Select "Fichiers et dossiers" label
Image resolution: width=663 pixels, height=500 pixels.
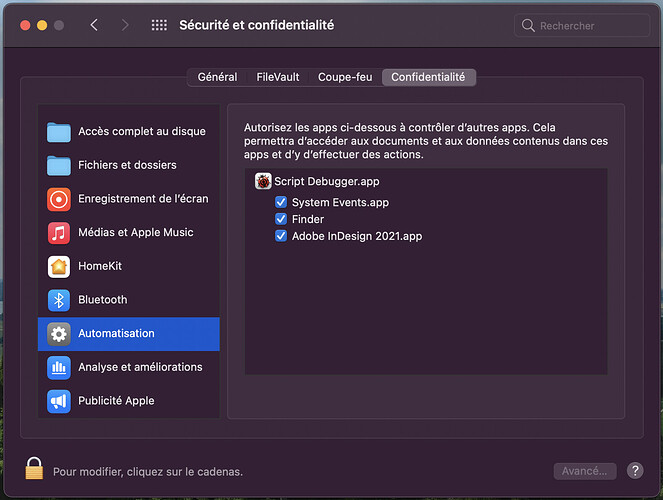click(x=127, y=165)
